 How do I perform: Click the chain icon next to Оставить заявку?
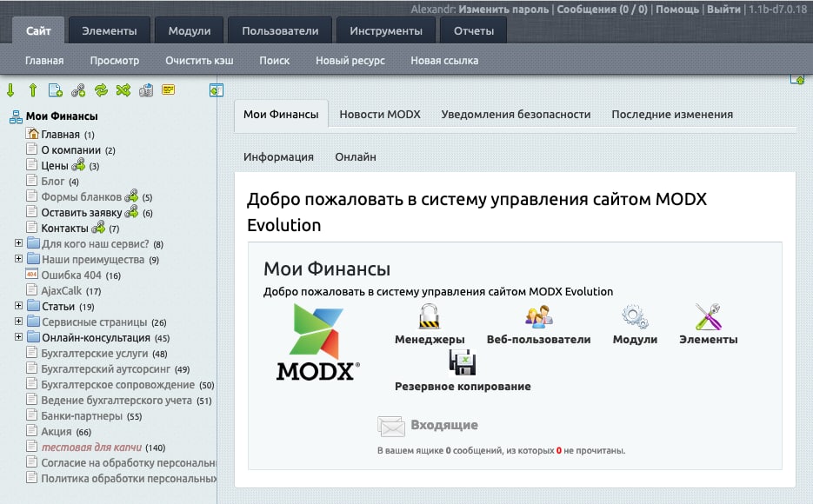pos(131,211)
